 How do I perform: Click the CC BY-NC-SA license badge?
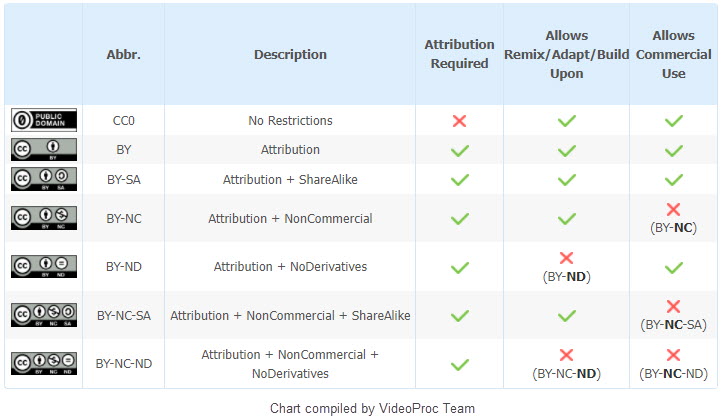coord(44,315)
